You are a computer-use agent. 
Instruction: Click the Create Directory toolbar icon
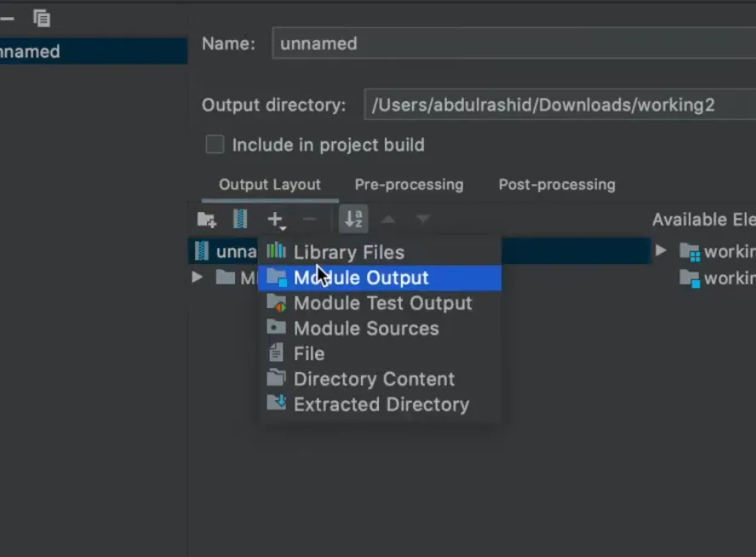pos(206,220)
